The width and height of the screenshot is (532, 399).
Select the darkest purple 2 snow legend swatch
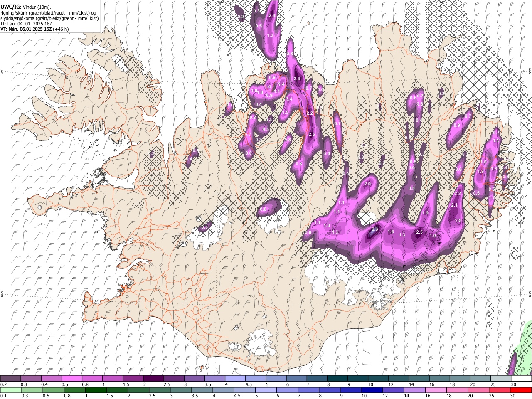153,379
